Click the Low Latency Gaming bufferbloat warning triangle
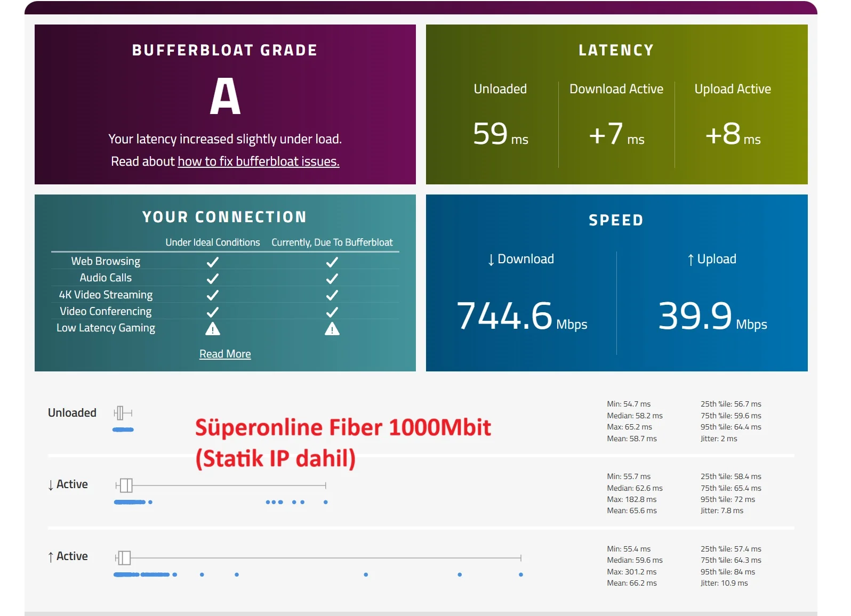Image resolution: width=851 pixels, height=616 pixels. (332, 329)
